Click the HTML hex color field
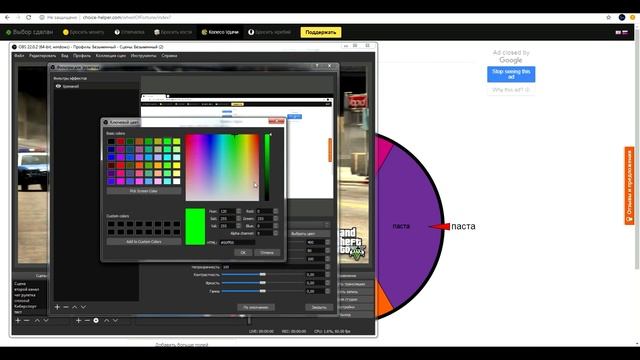 coord(238,242)
